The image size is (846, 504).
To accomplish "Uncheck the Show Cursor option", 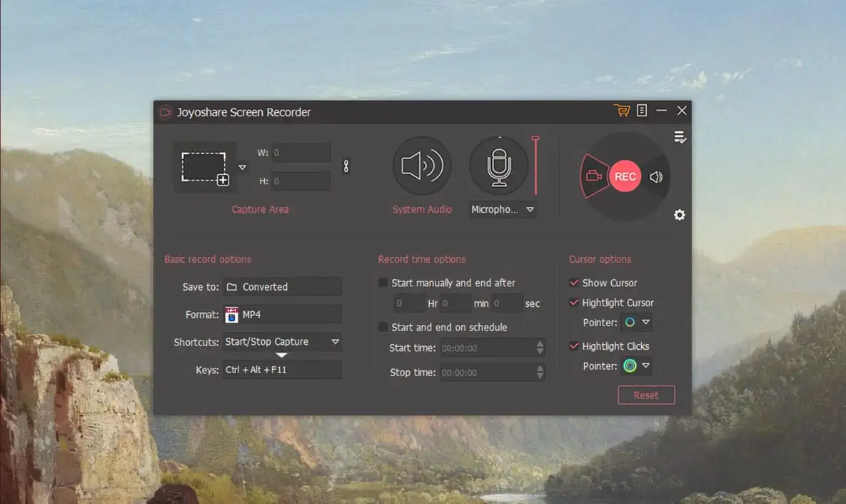I will click(574, 283).
